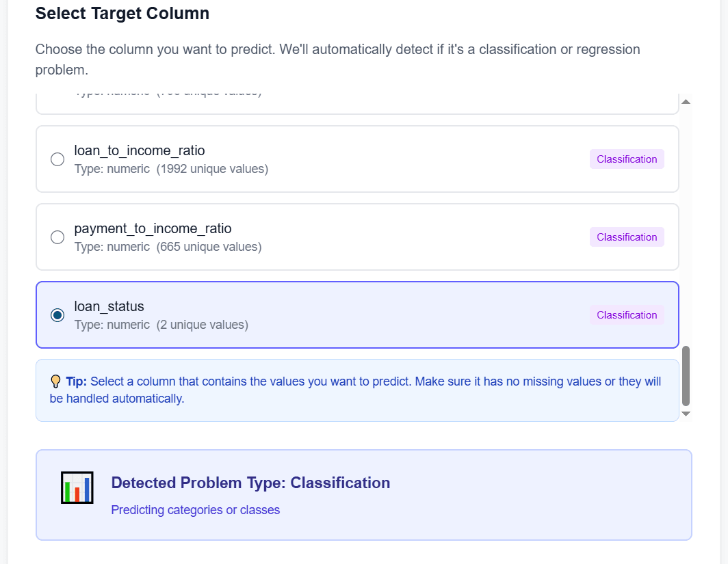Click the Predicting categories or classes text
This screenshot has height=564, width=728.
(x=194, y=510)
